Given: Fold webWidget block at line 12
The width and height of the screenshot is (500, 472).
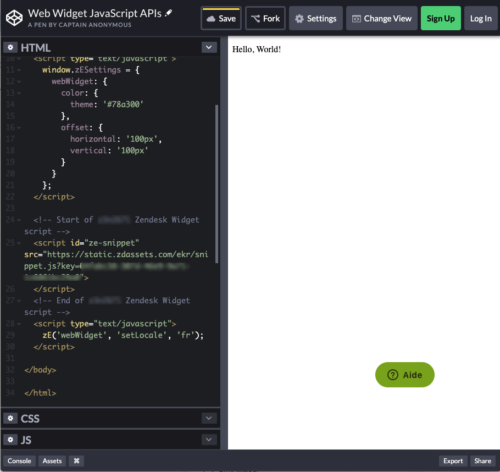Looking at the screenshot, I should [19, 82].
